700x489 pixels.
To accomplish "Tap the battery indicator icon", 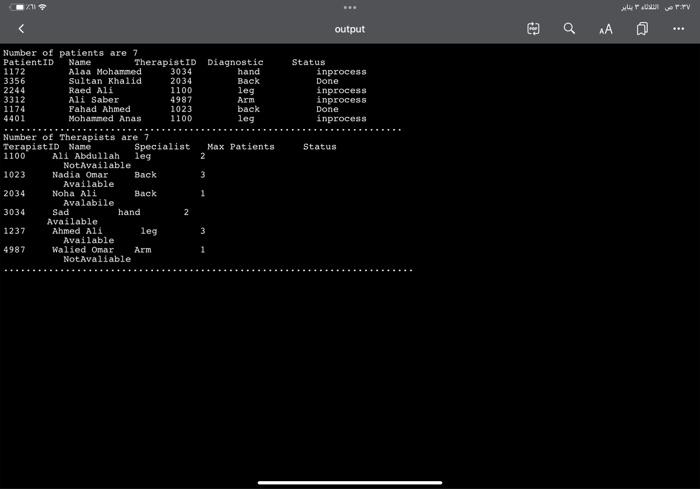I will coord(17,7).
